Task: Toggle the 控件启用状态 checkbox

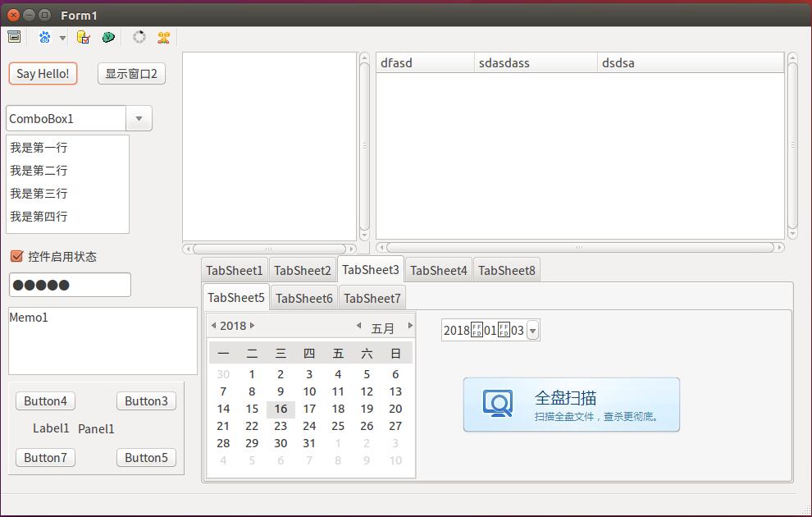Action: pos(16,256)
